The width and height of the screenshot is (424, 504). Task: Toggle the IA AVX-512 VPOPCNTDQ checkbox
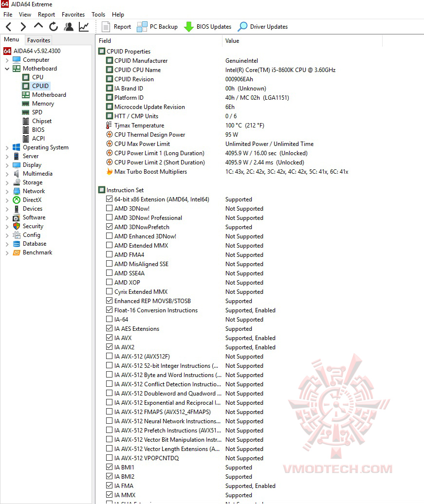coord(110,458)
